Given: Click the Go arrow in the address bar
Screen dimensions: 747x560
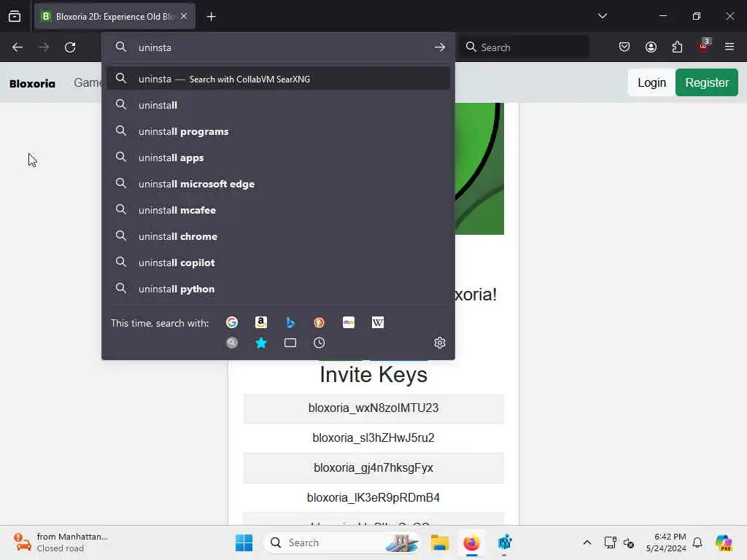Looking at the screenshot, I should point(440,47).
